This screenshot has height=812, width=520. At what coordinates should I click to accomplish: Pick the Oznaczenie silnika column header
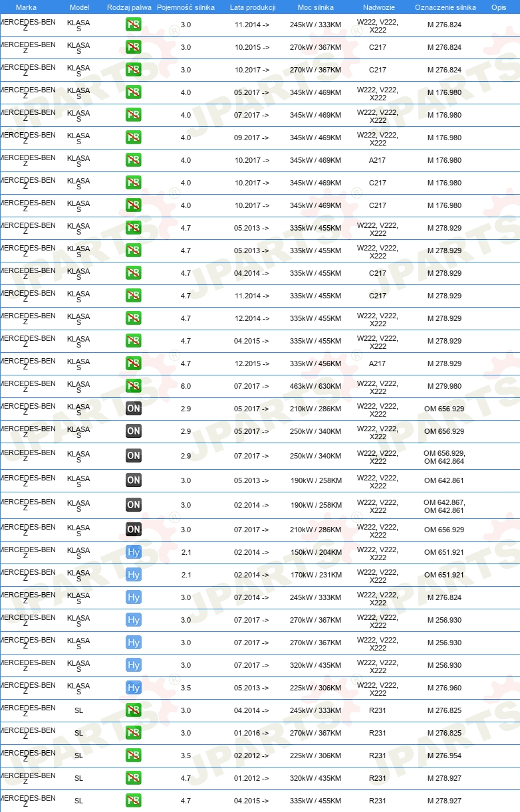446,7
